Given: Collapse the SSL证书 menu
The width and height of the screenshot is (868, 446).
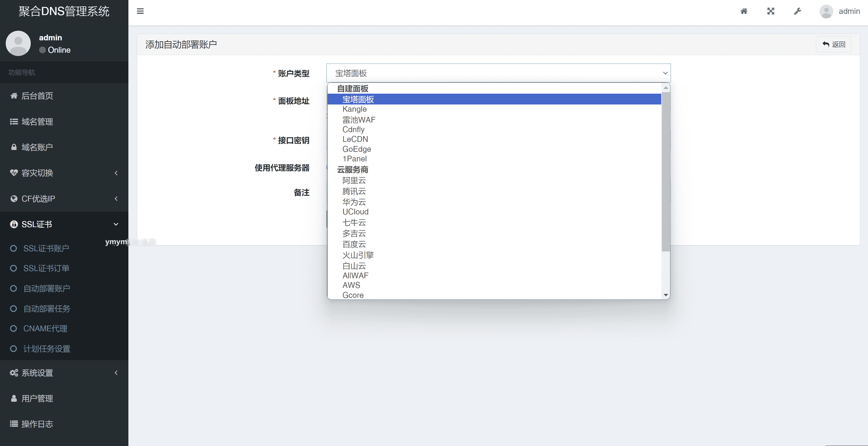Looking at the screenshot, I should 64,224.
